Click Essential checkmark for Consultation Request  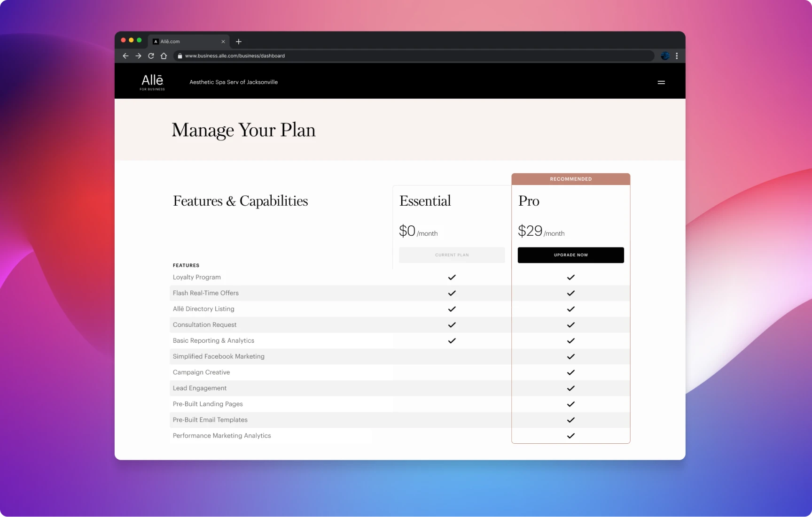(452, 325)
